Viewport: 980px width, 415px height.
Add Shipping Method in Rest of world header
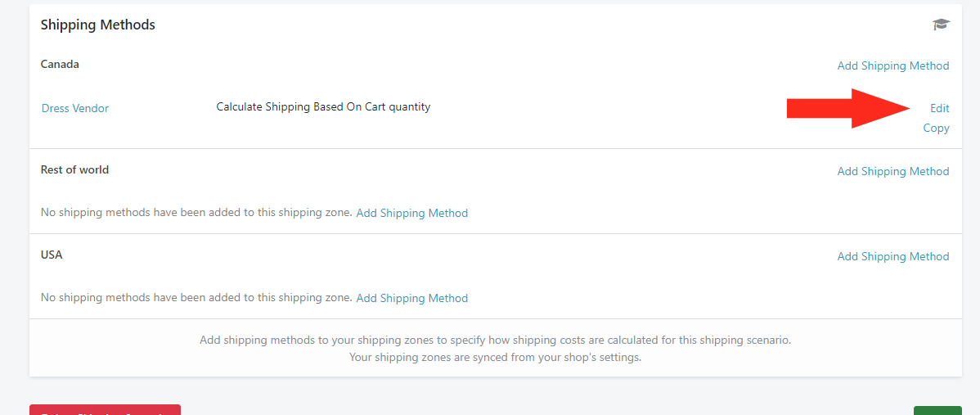tap(893, 171)
